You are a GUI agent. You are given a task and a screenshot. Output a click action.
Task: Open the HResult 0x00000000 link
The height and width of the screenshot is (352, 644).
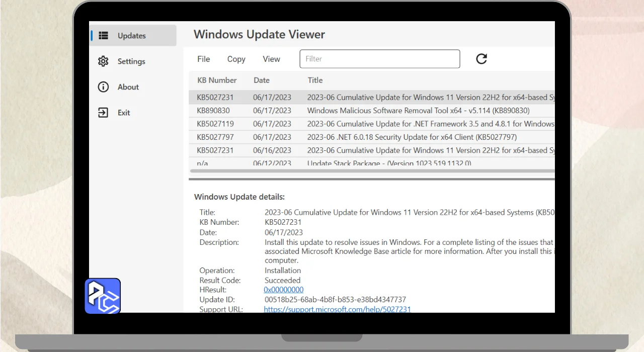point(284,290)
